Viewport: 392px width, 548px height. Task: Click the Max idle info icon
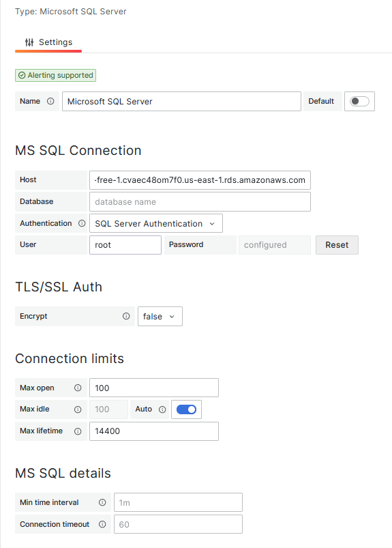click(78, 409)
